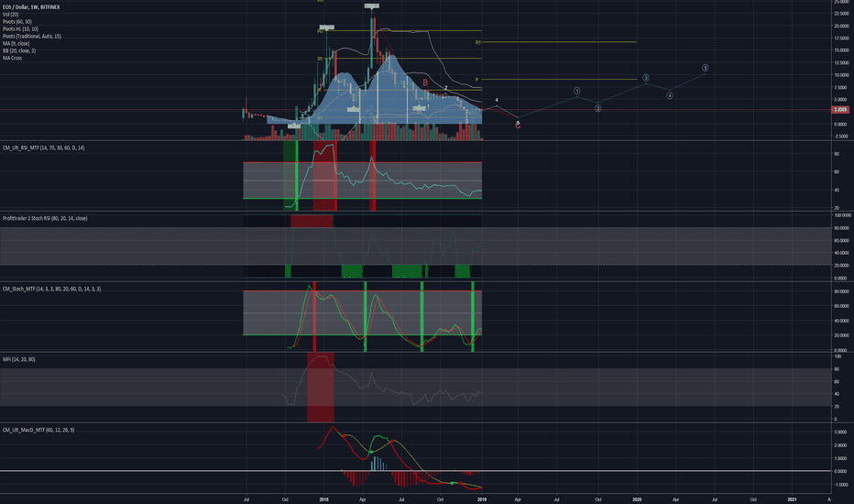854x504 pixels.
Task: Select the MA (9, close) legend
Action: 16,43
